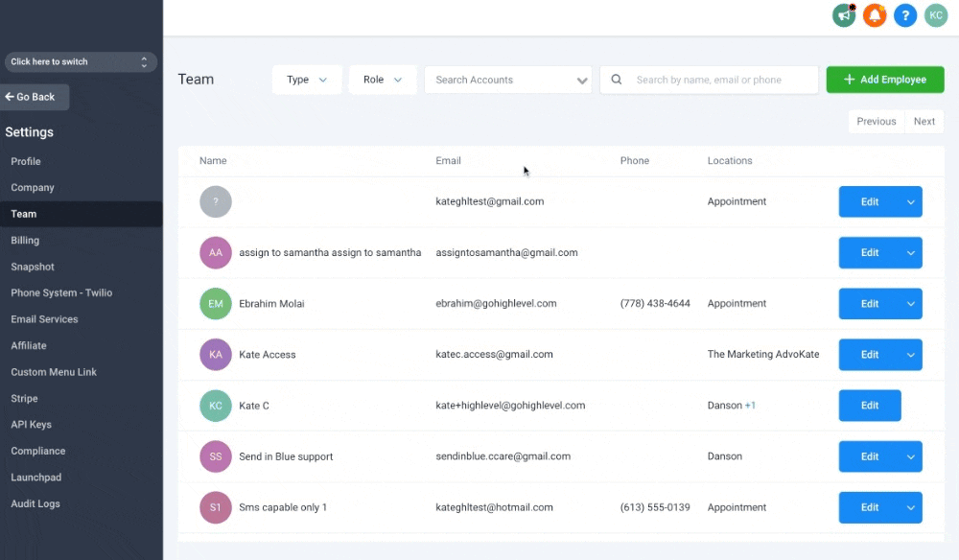The width and height of the screenshot is (959, 560).
Task: Open the KC user avatar menu
Action: pos(935,15)
